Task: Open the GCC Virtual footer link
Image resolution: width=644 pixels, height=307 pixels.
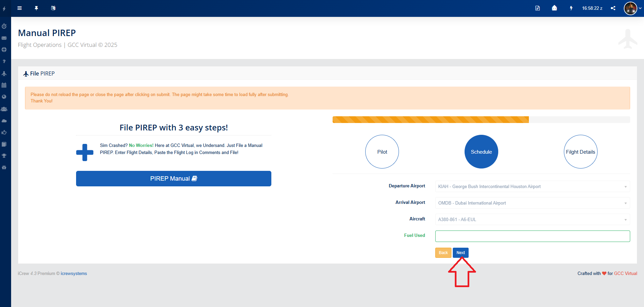Action: coord(625,274)
